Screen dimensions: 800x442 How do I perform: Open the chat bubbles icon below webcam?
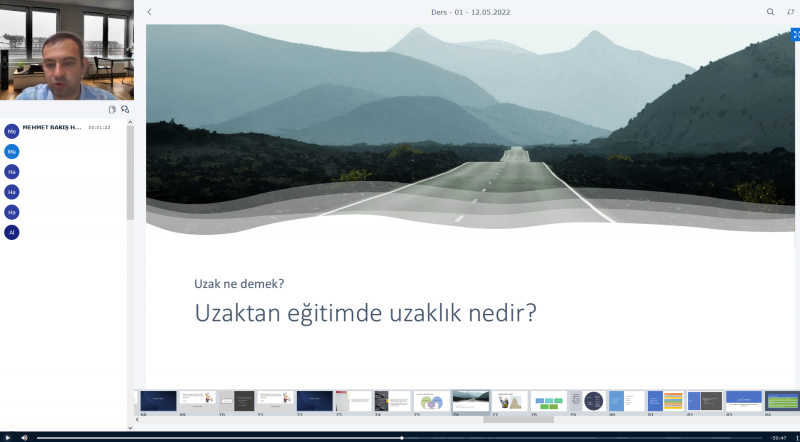click(x=125, y=110)
